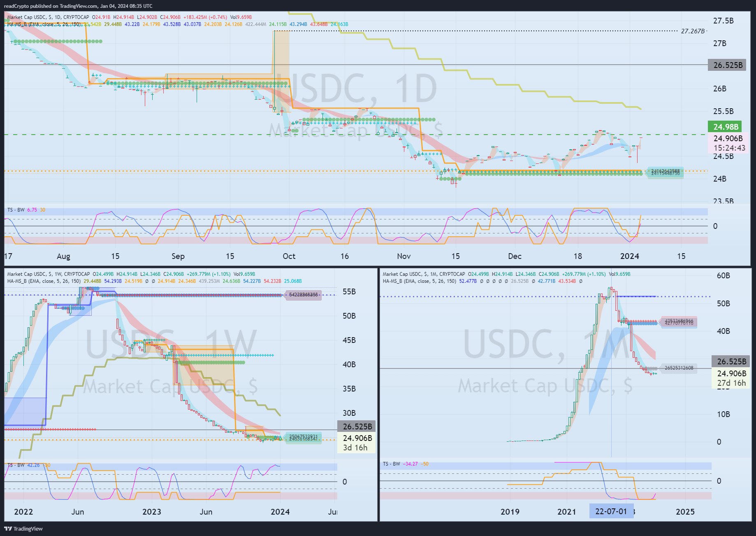
Task: Click the HA-MS_B indicator legend on the monthly chart
Action: point(420,281)
